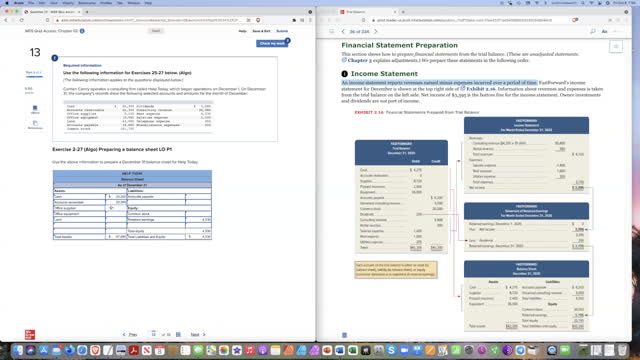Open the Apple menu
The image size is (640, 360).
[x=7, y=3]
